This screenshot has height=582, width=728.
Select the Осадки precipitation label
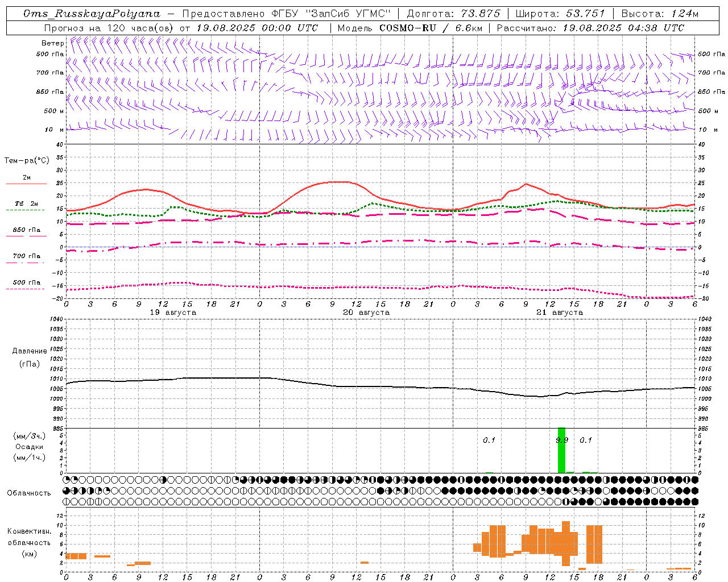(x=29, y=447)
